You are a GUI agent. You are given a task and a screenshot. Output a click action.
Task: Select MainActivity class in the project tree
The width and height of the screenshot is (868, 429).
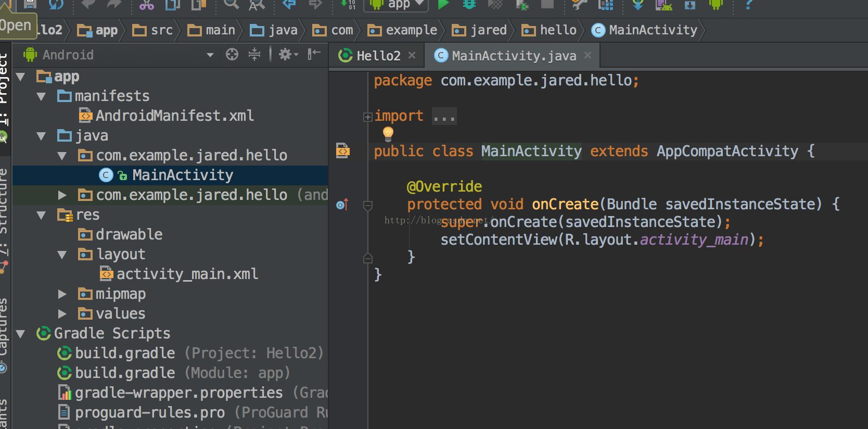coord(167,175)
